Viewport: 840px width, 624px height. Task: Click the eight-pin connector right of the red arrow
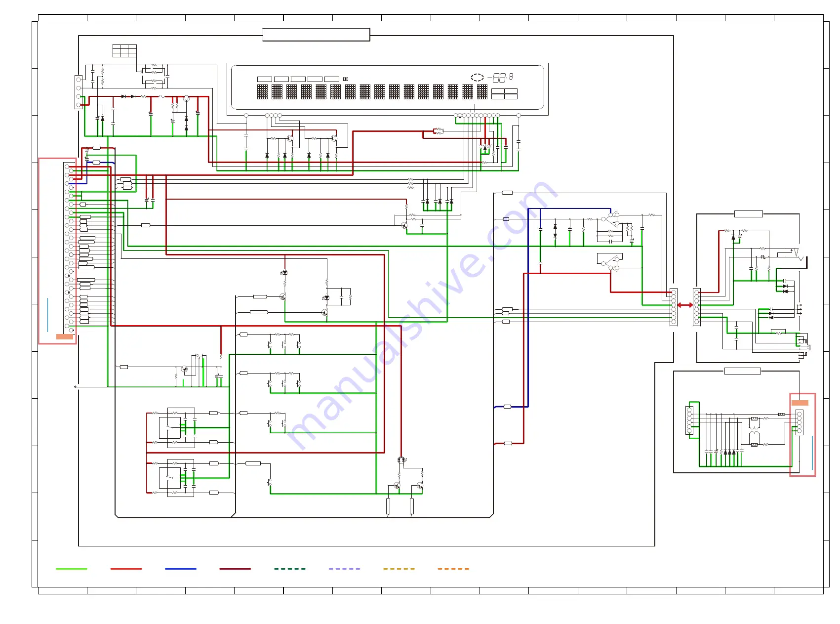(697, 307)
